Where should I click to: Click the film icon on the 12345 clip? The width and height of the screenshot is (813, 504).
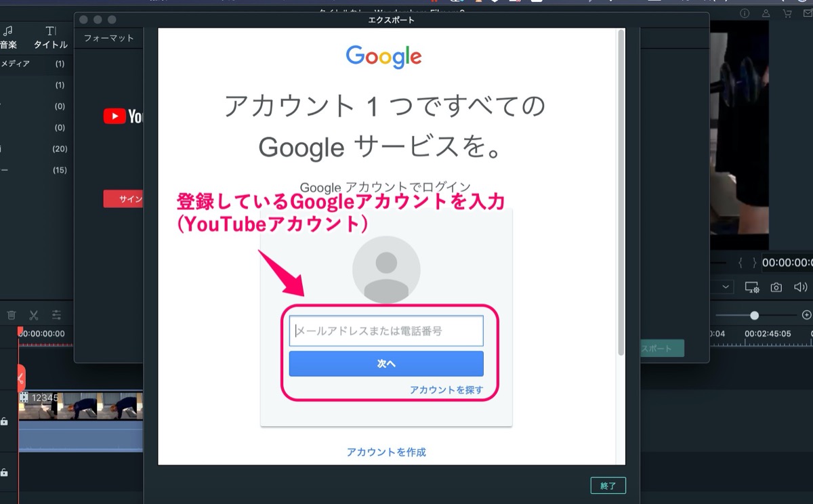[24, 398]
